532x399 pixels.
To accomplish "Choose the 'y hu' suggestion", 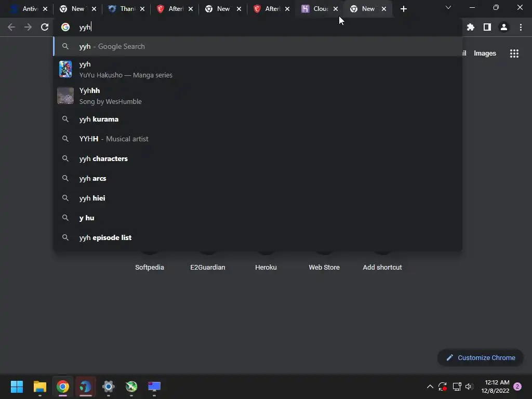I will (258, 218).
